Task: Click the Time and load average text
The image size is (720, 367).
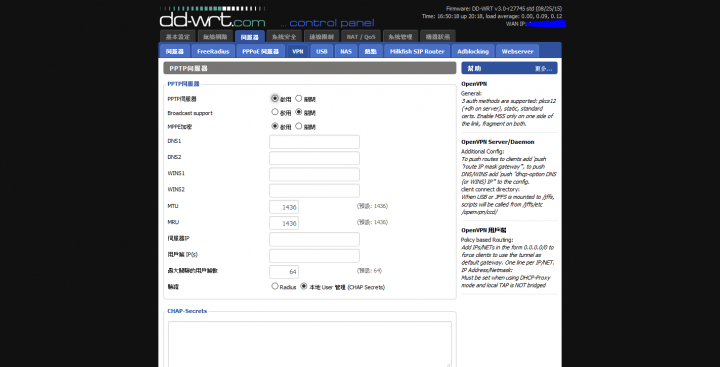Action: pyautogui.click(x=492, y=16)
